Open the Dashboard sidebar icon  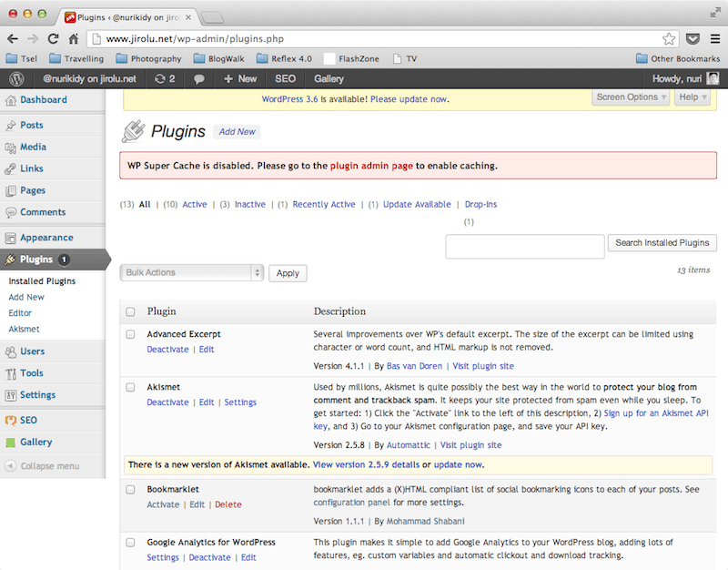pos(11,100)
